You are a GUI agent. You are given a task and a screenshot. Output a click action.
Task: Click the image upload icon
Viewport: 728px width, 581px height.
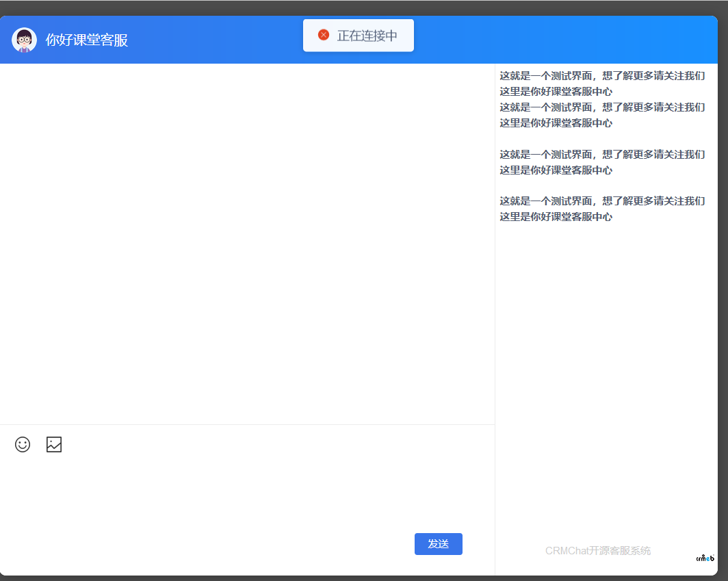point(54,444)
